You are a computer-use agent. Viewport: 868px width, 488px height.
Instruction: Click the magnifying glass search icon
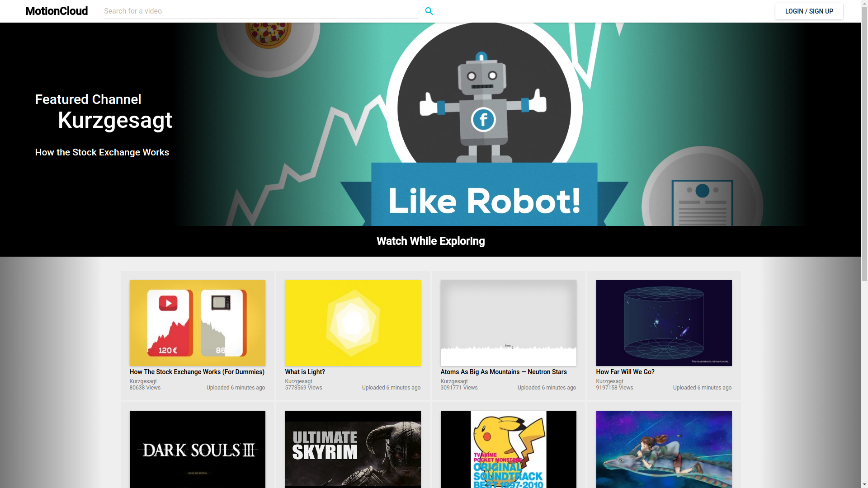pyautogui.click(x=429, y=11)
